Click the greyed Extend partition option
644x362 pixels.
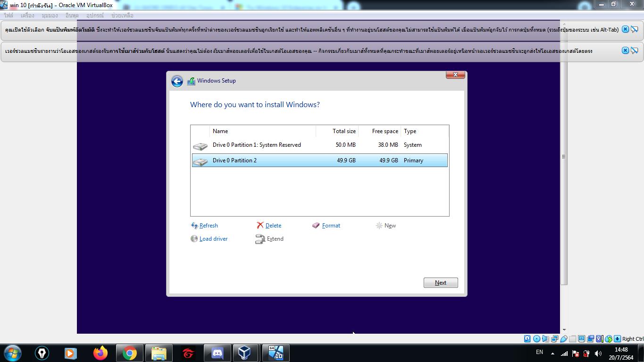click(269, 239)
